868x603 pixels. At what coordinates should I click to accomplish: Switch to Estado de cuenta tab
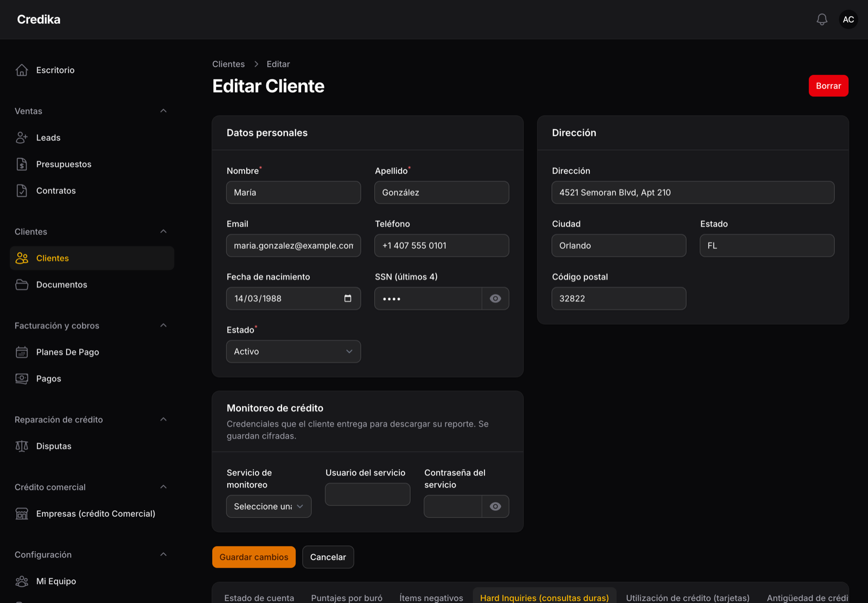pyautogui.click(x=259, y=598)
